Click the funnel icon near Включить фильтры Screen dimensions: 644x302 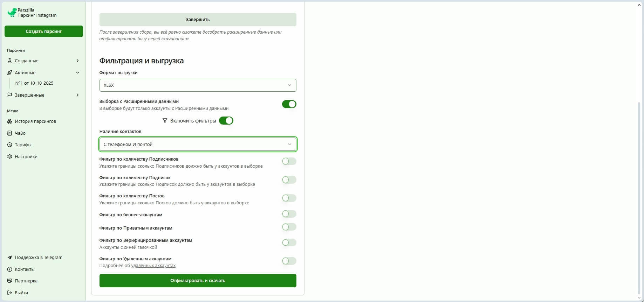tap(165, 121)
